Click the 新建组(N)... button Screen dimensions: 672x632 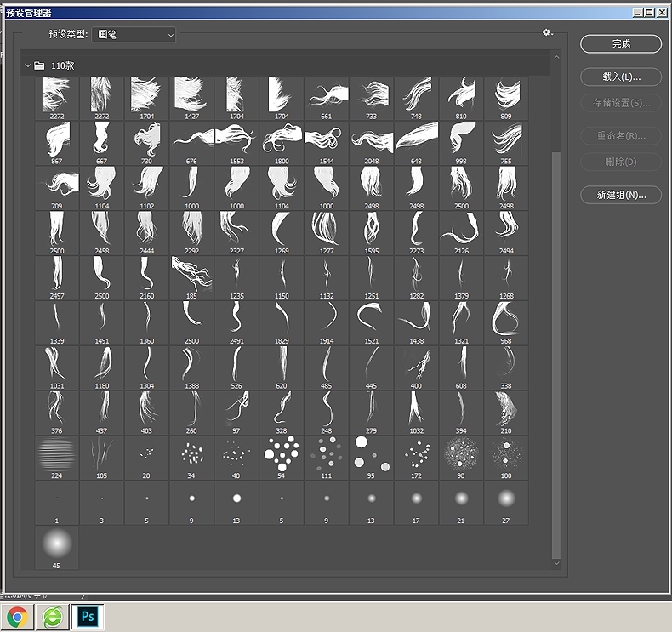click(x=621, y=195)
